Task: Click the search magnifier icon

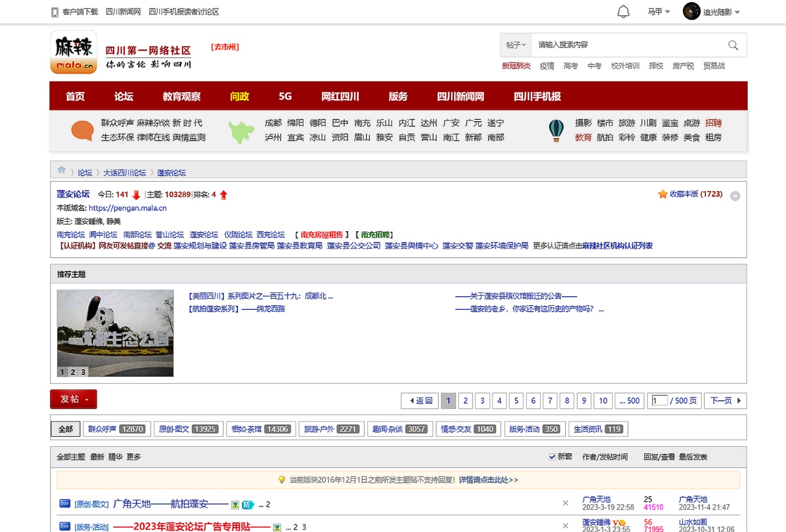Action: 733,45
